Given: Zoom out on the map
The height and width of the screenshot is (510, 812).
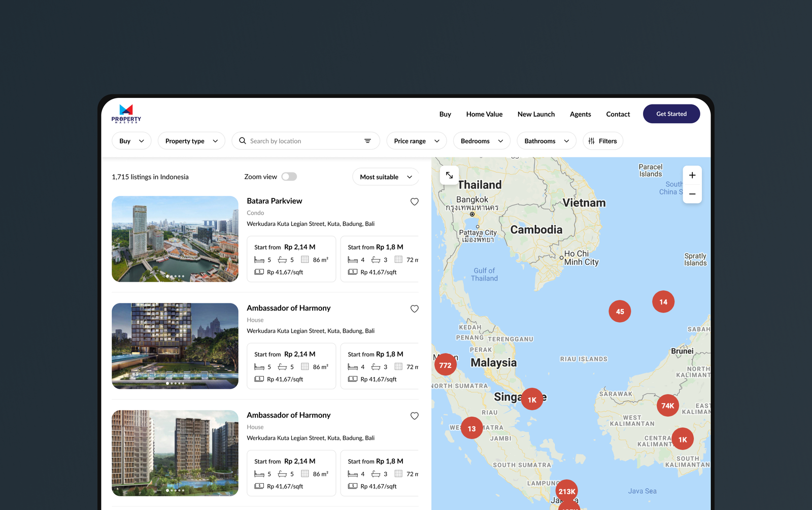Looking at the screenshot, I should pyautogui.click(x=692, y=194).
